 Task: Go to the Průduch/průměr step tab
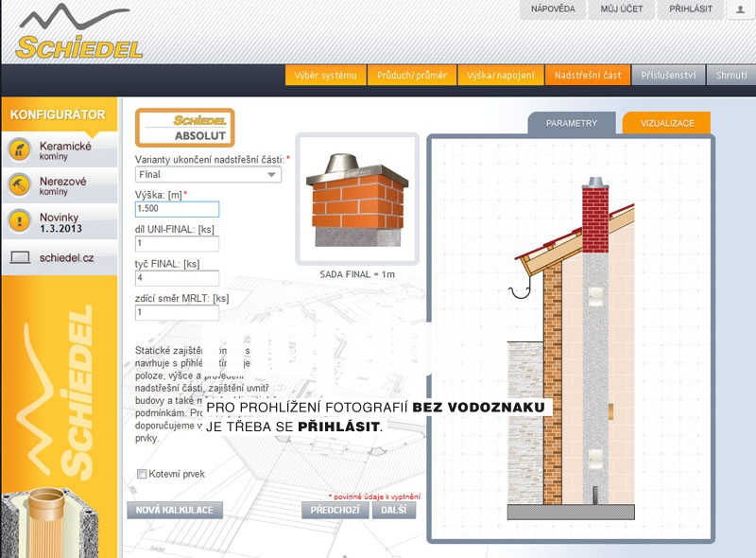click(x=412, y=76)
